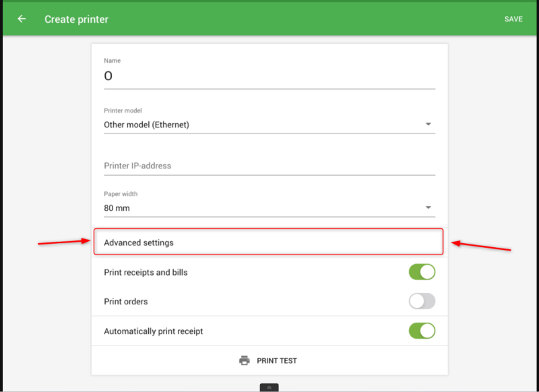
Task: Click the 'Automatically print receipt' label
Action: (153, 331)
